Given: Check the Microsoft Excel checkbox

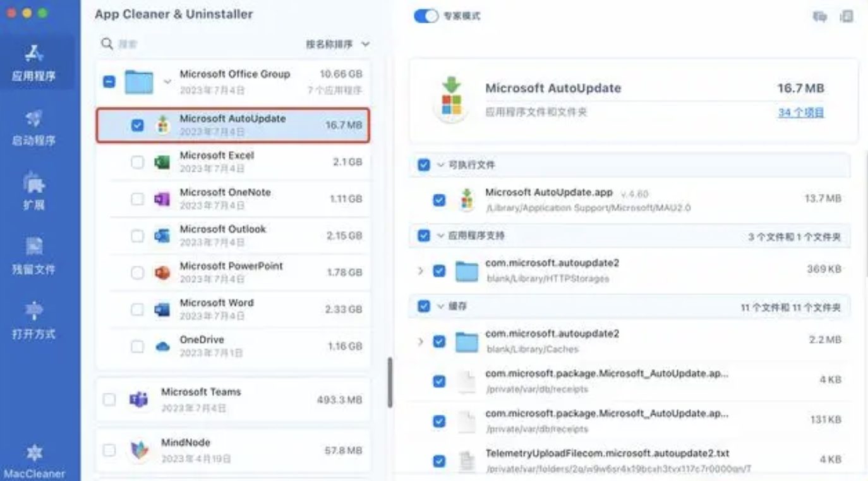Looking at the screenshot, I should (137, 162).
